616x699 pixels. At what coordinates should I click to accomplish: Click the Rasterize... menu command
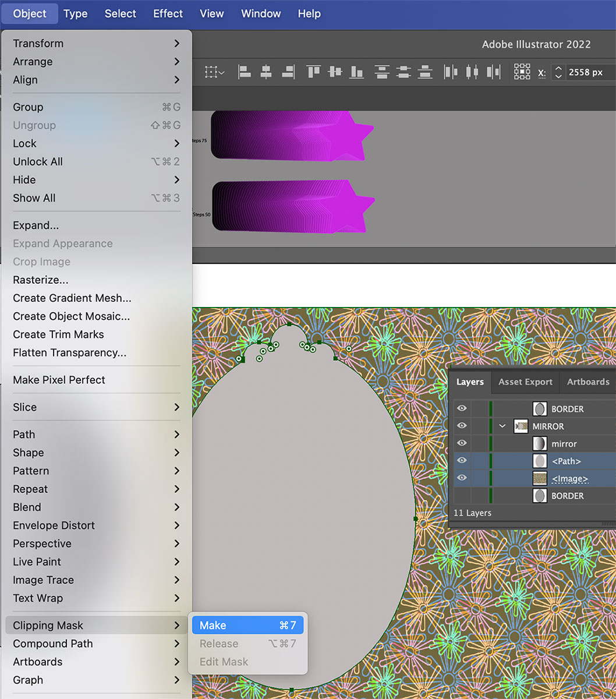tap(41, 280)
